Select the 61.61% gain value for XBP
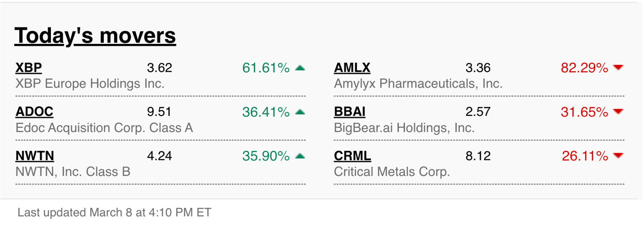The height and width of the screenshot is (231, 644). (x=266, y=68)
